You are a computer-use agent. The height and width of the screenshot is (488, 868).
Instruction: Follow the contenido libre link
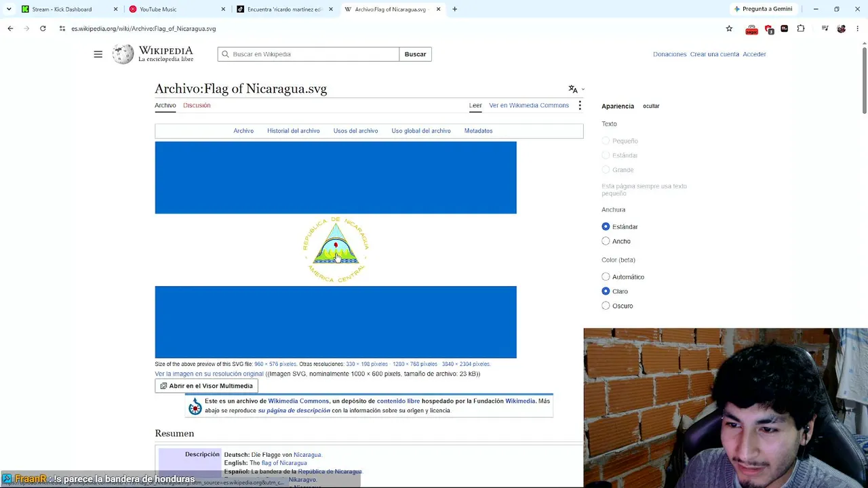(x=398, y=401)
